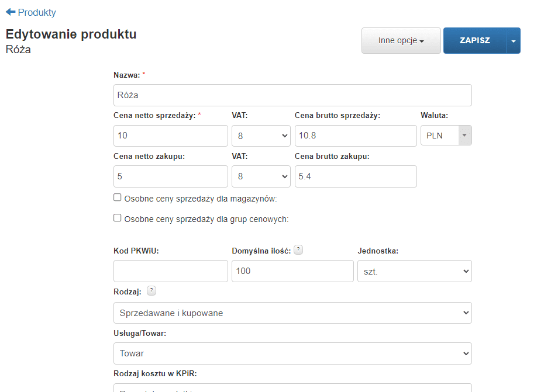The width and height of the screenshot is (551, 392).
Task: Enable Osobne ceny sprzedaży dla magazynów
Action: [118, 198]
